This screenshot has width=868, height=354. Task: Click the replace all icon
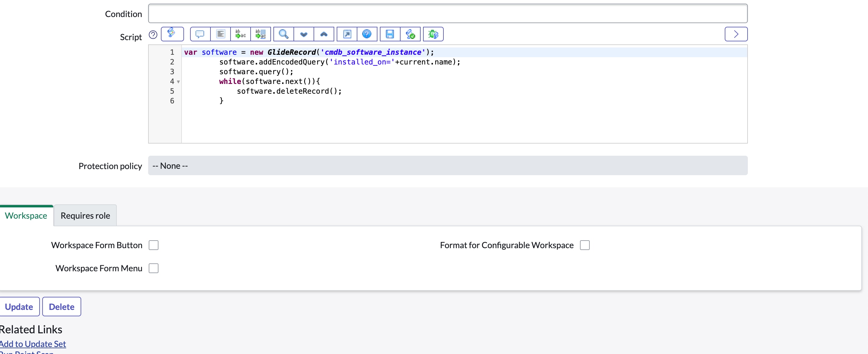click(x=260, y=34)
